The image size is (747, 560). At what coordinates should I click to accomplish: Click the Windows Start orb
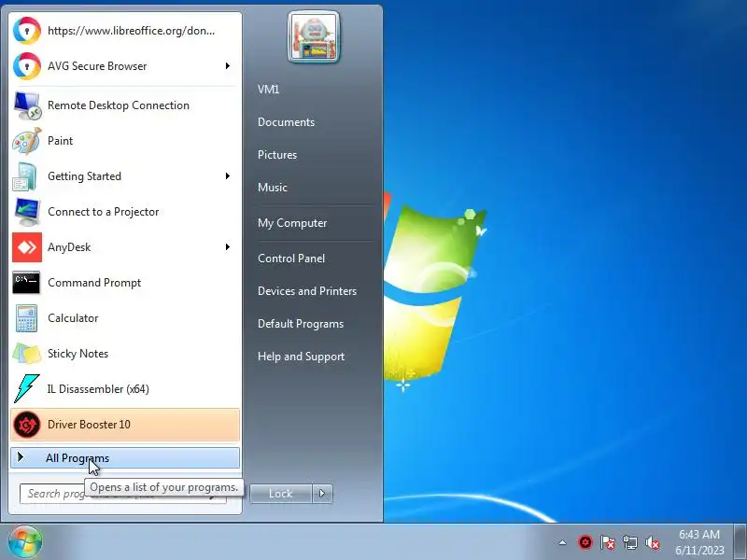(x=25, y=542)
